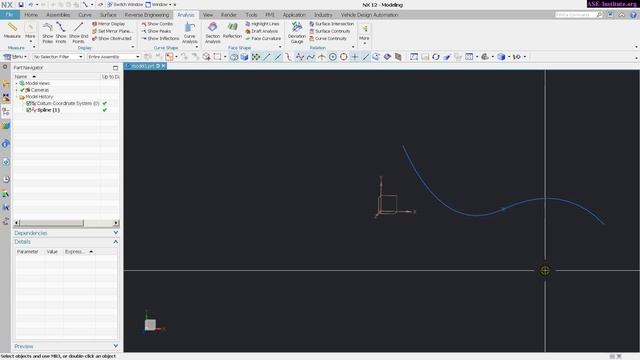Select Model History tree item
The image size is (640, 360).
pyautogui.click(x=39, y=97)
